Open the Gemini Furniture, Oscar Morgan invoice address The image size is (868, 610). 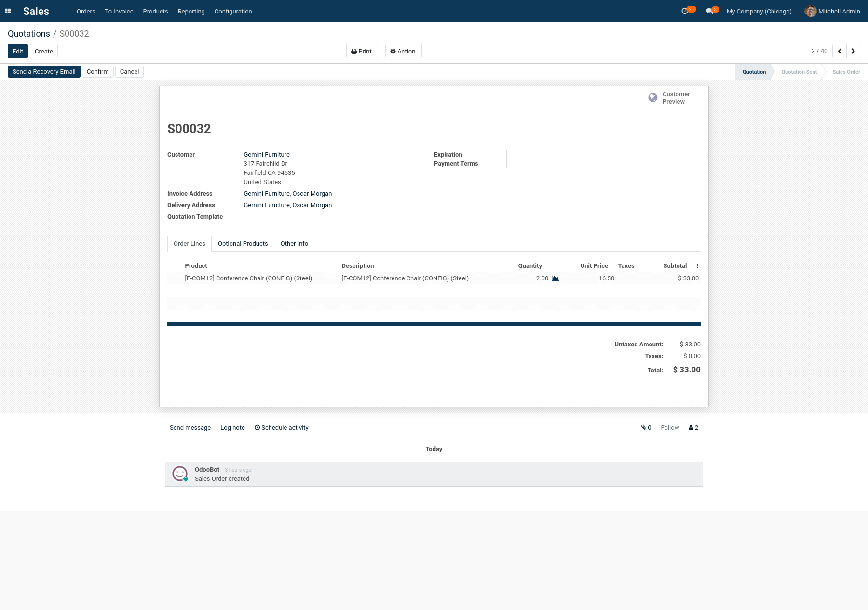pos(287,193)
